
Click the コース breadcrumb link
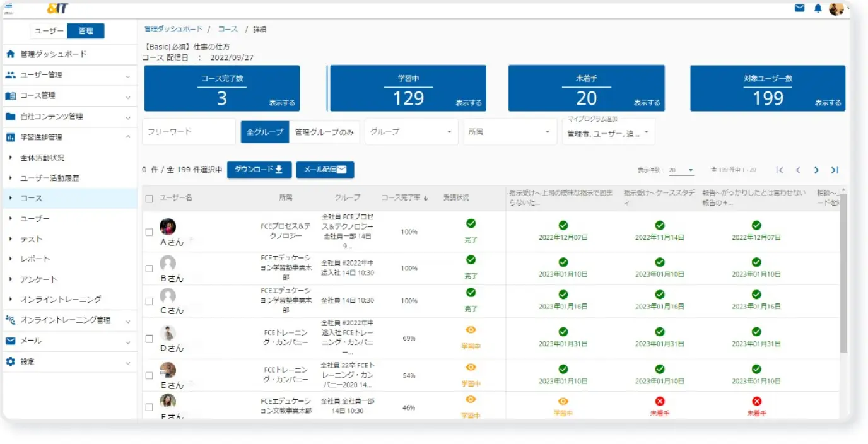[x=228, y=29]
